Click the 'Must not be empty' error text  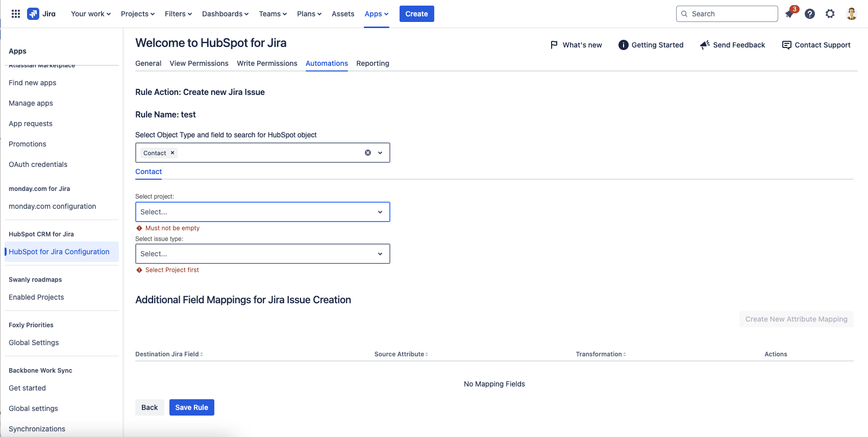point(172,228)
